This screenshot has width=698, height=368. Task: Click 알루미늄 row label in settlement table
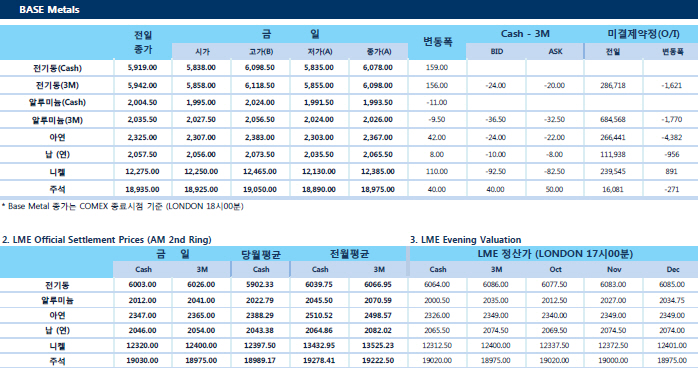coord(57,300)
